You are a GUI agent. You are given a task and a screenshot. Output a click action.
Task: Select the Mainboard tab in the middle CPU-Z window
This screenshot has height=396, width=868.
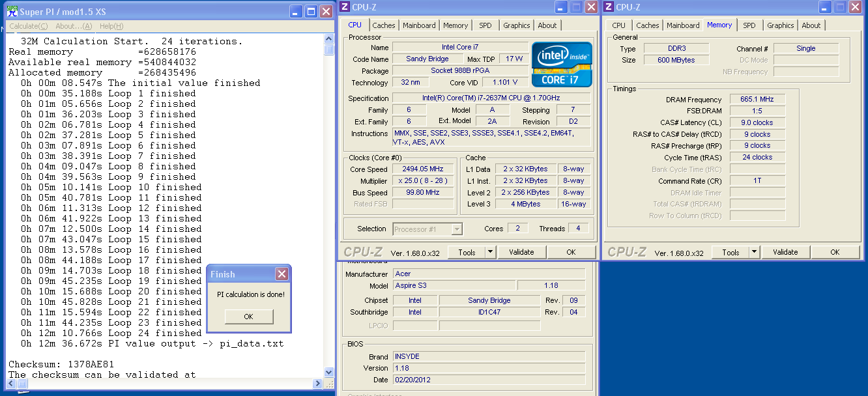419,25
